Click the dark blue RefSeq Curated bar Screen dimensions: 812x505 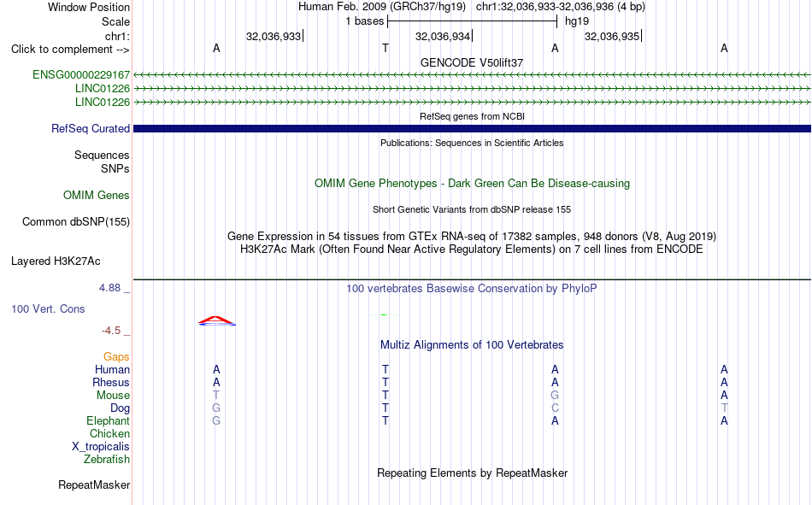[472, 128]
